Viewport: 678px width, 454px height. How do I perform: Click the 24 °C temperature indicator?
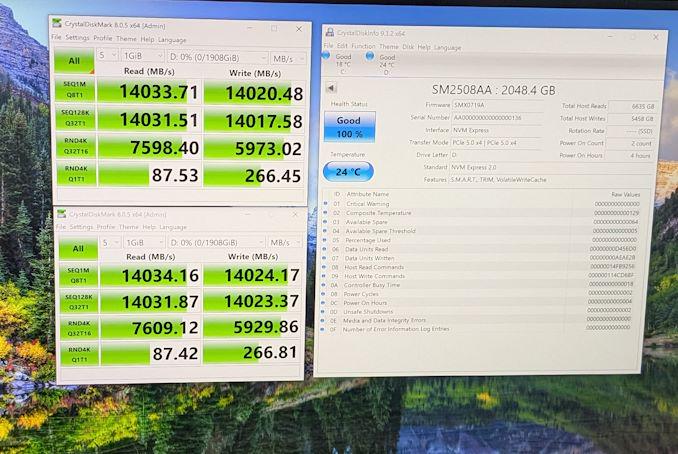click(x=348, y=171)
